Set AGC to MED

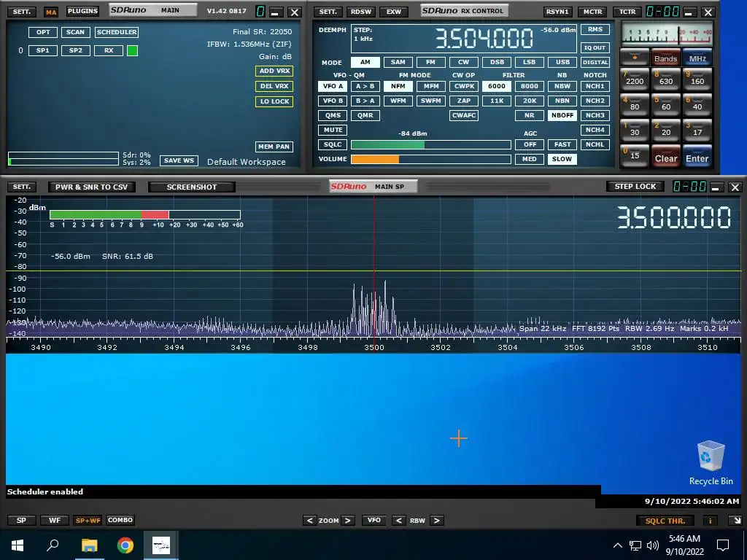pos(530,159)
